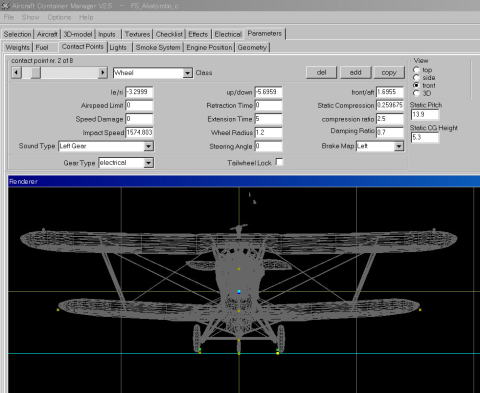The width and height of the screenshot is (480, 393).
Task: Click the yellow left wingtip contact point
Action: pos(58,310)
